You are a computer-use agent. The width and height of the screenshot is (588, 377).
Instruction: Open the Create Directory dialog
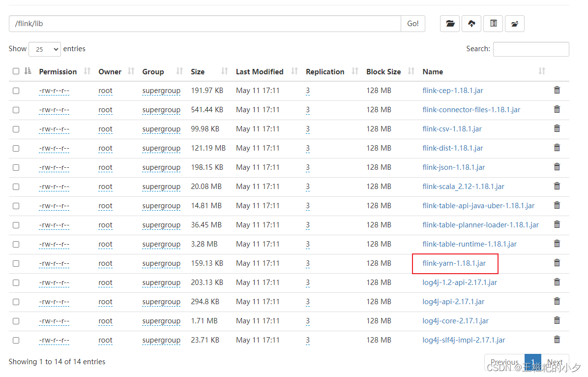[449, 23]
